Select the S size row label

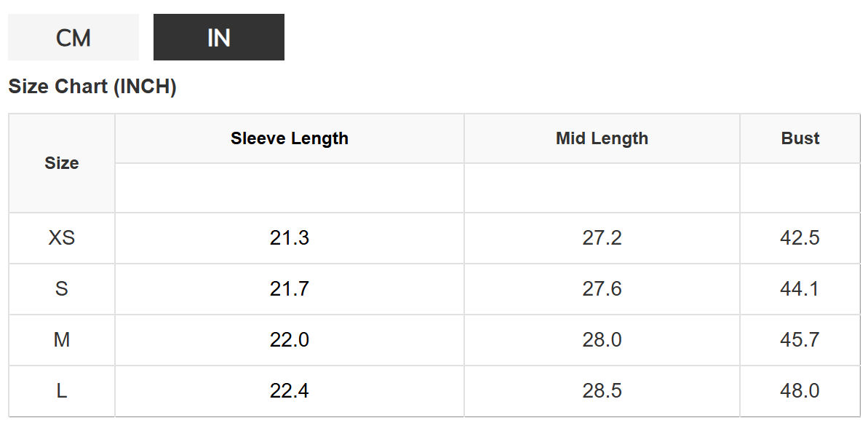click(62, 289)
